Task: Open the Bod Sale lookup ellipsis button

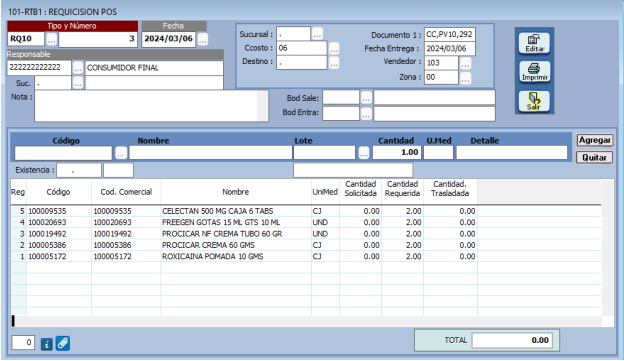Action: (x=366, y=98)
